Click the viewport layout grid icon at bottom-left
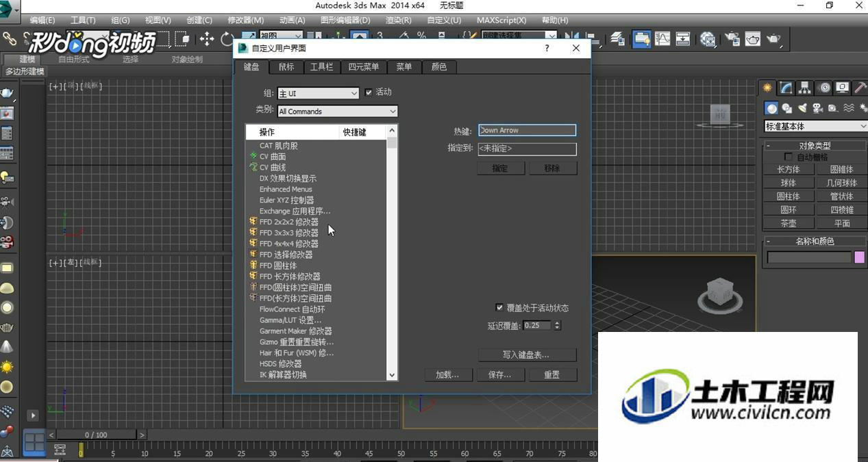Viewport: 868px width, 462px height. coord(34,441)
